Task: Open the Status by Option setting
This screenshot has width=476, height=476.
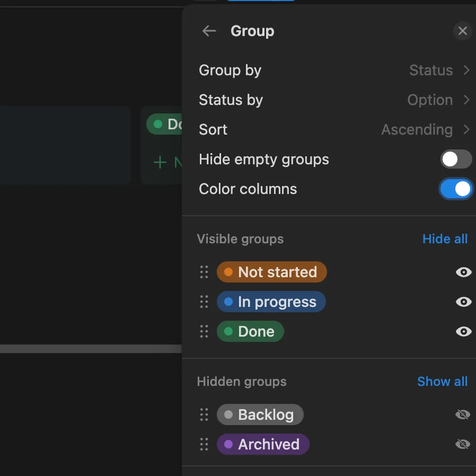Action: click(x=334, y=100)
